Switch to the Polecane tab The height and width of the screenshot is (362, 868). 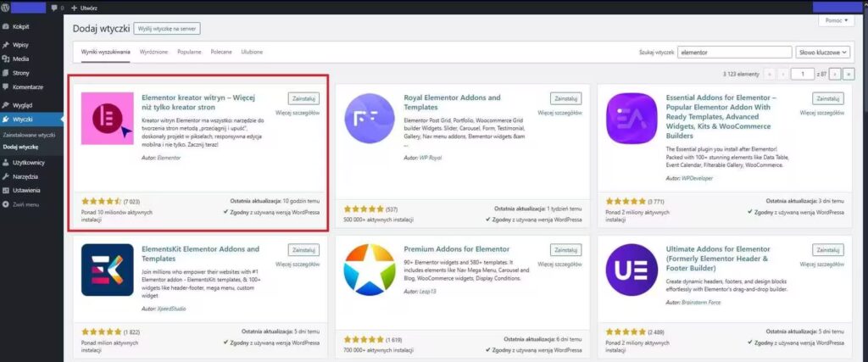(x=221, y=52)
